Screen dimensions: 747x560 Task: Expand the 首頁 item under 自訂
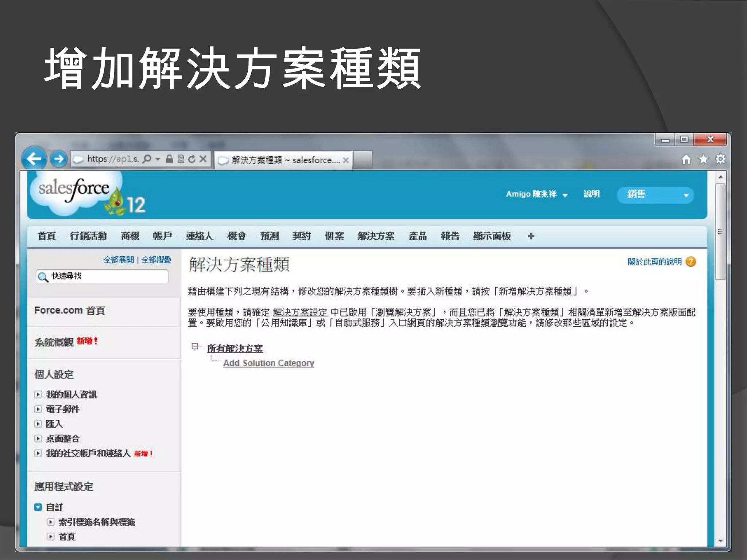(51, 537)
